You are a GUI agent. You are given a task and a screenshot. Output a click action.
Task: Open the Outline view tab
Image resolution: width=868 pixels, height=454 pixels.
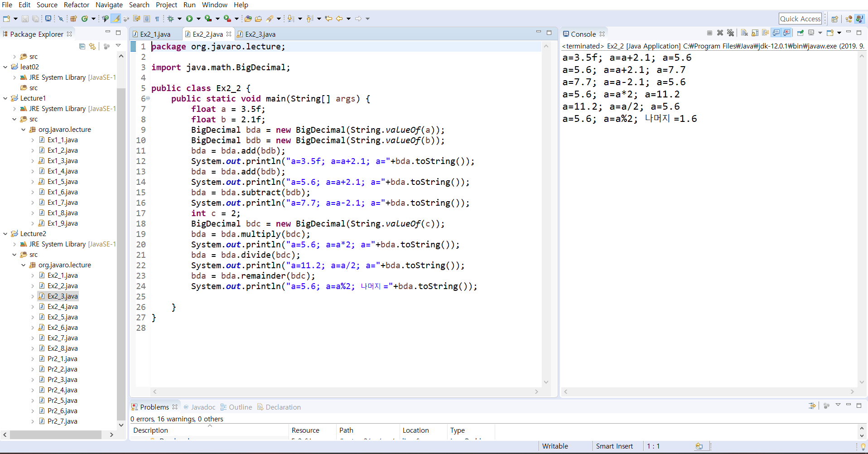(x=236, y=407)
